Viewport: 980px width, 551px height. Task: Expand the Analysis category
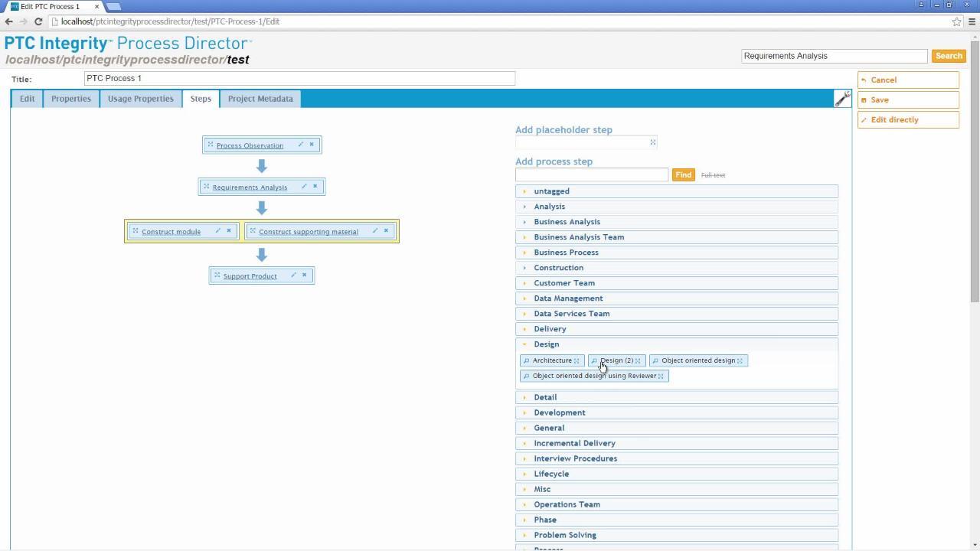677,207
